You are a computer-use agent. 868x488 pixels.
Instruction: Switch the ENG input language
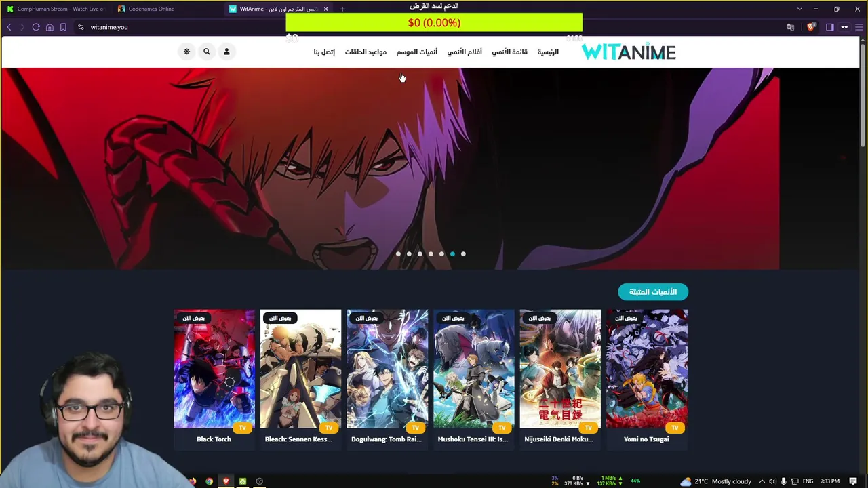809,481
